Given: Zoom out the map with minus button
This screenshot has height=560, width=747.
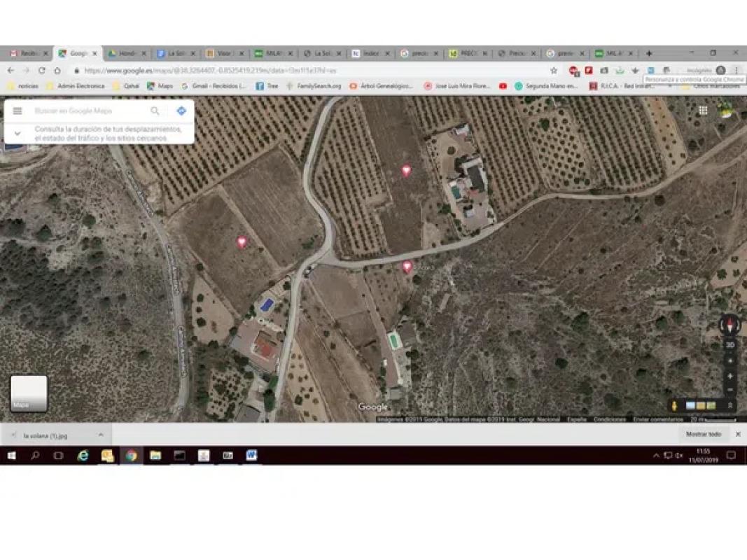Looking at the screenshot, I should click(730, 390).
